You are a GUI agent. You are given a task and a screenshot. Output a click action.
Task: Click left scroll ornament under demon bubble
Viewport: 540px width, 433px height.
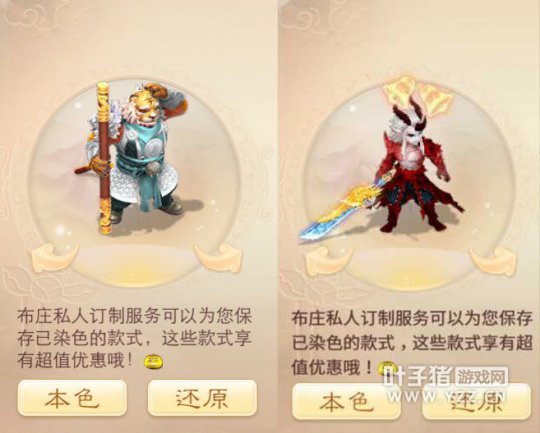(329, 261)
